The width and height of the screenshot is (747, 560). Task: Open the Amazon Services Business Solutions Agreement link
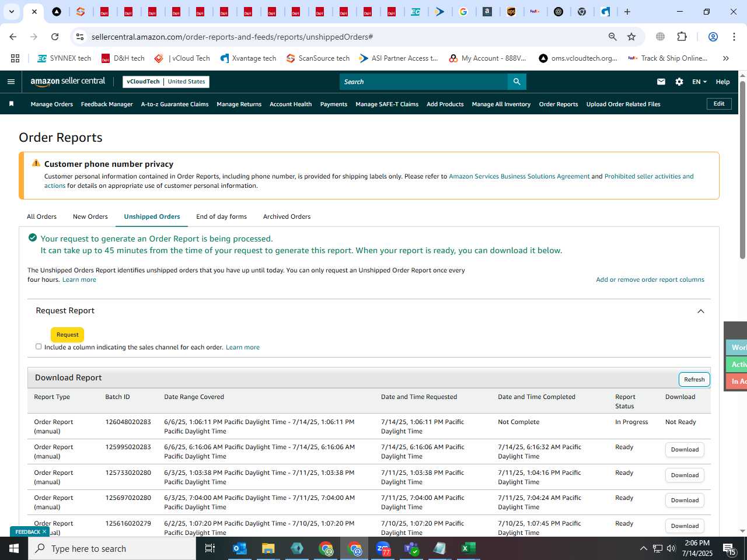tap(519, 176)
